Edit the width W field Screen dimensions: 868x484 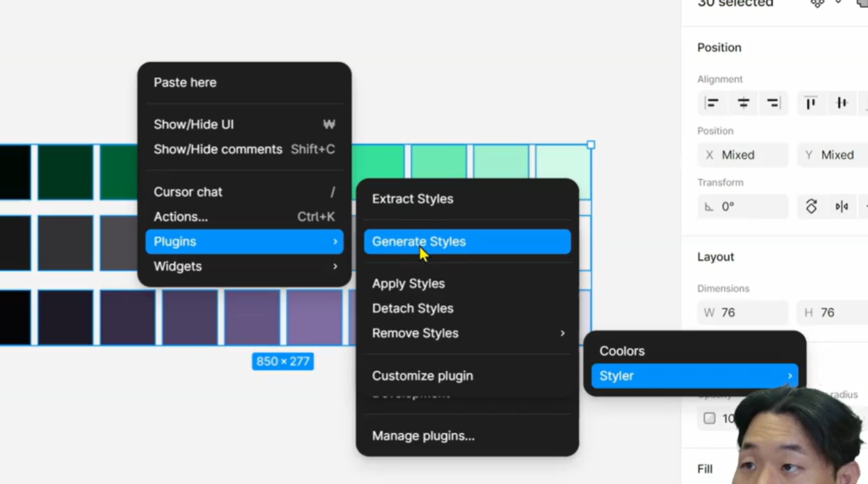[743, 312]
